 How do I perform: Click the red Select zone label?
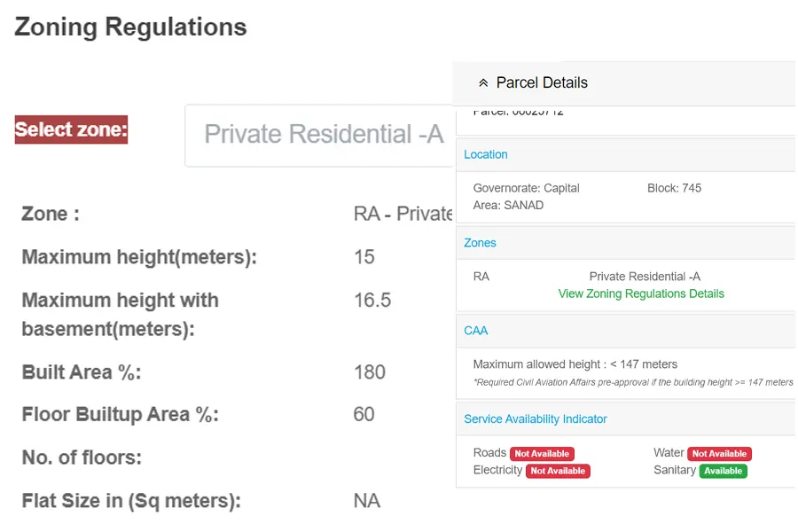point(71,129)
